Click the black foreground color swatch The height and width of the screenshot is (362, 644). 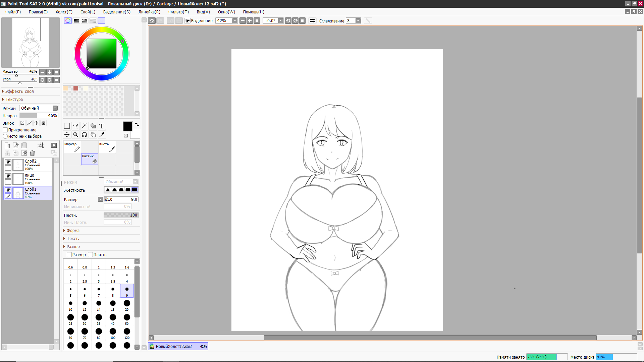click(x=127, y=126)
